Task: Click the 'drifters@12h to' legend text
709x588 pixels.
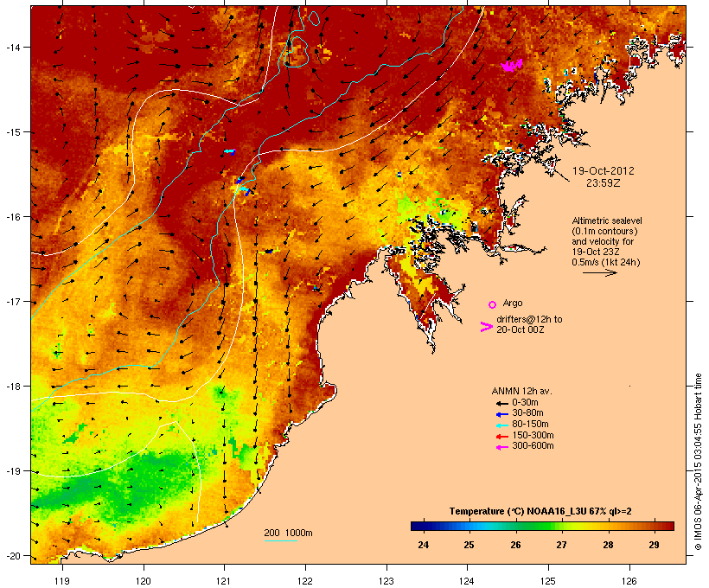Action: 529,319
